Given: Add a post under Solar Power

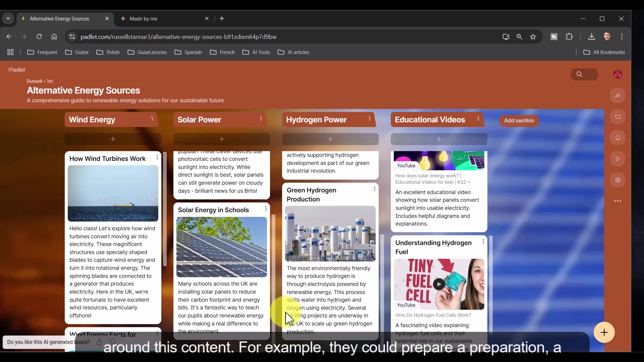Looking at the screenshot, I should (x=222, y=139).
